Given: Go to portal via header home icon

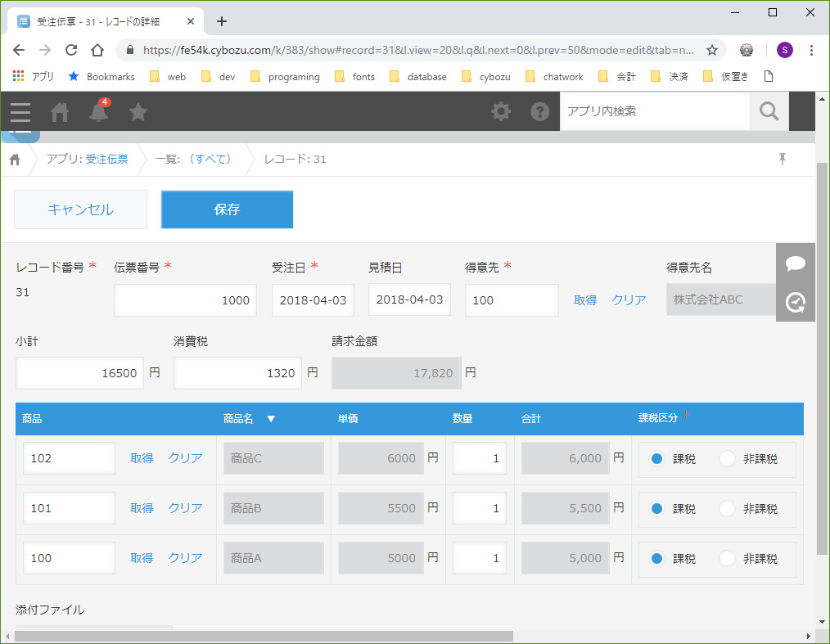Looking at the screenshot, I should [59, 111].
